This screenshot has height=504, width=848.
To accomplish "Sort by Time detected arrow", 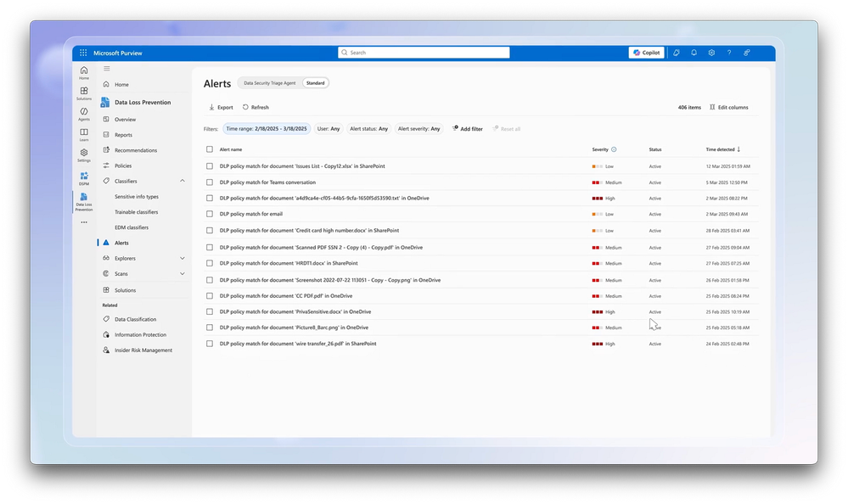I will (x=738, y=149).
